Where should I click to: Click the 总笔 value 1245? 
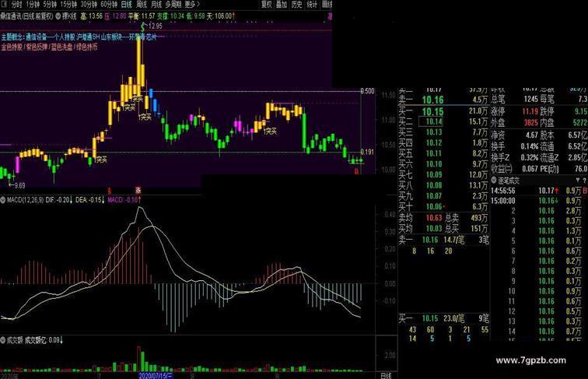point(531,99)
